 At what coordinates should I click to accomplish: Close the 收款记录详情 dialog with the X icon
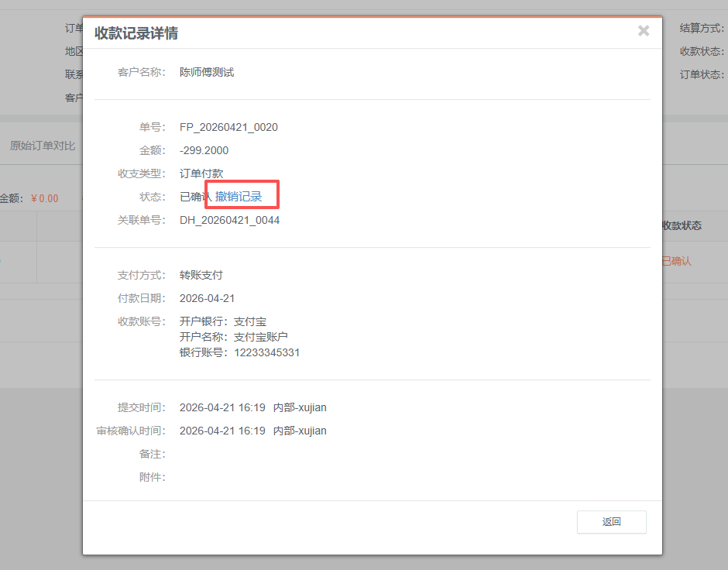pyautogui.click(x=643, y=31)
